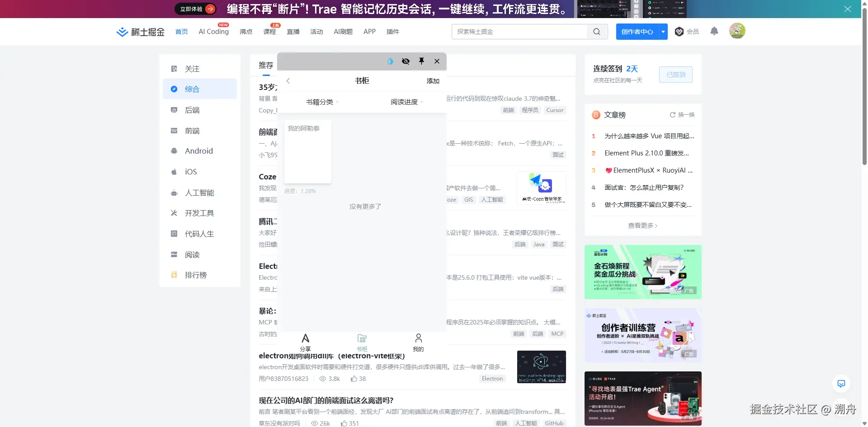Screen dimensions: 868x427
Task: Select the Android sidebar icon
Action: coord(174,151)
